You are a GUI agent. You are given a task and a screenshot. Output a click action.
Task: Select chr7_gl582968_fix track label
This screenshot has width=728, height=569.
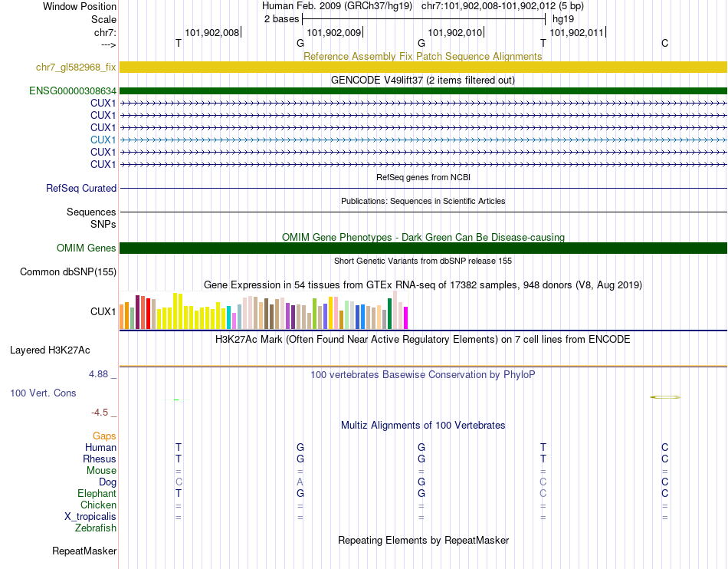76,67
